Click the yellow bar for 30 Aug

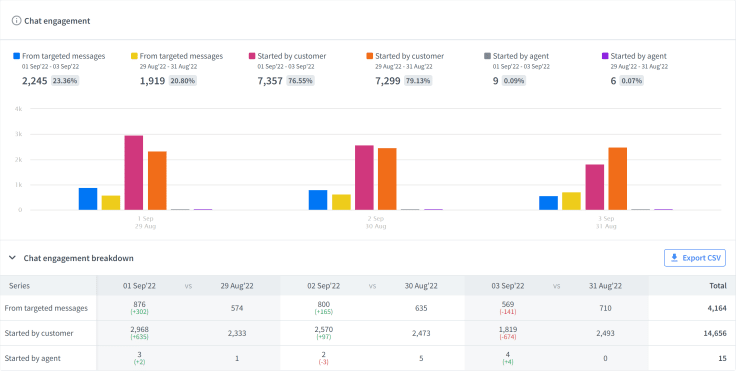pos(341,202)
